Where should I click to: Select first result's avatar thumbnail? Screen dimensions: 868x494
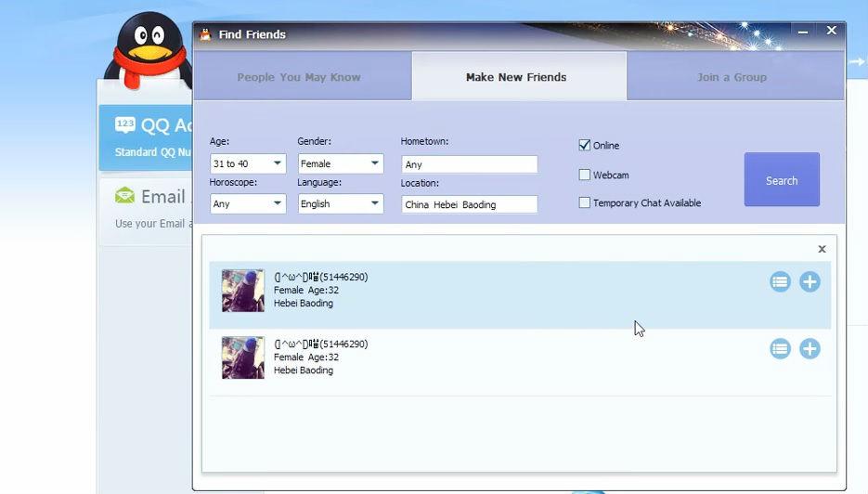pyautogui.click(x=243, y=291)
